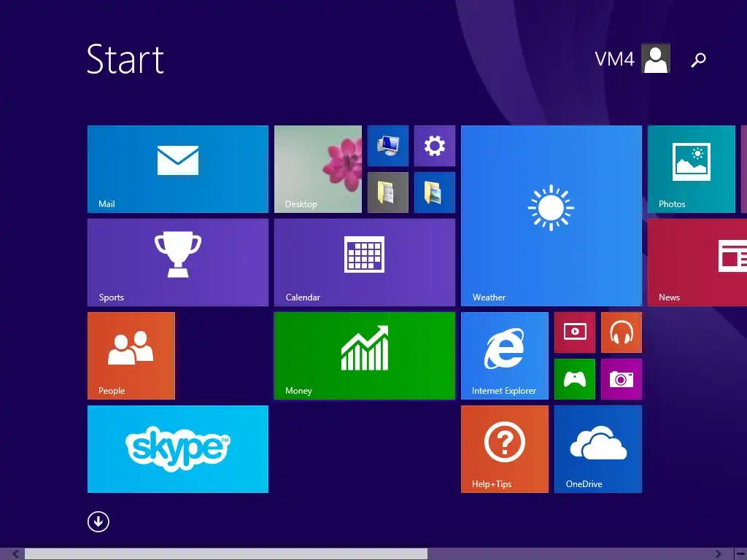Click the horizontal scrollbar thumb
The width and height of the screenshot is (747, 560).
(x=226, y=554)
